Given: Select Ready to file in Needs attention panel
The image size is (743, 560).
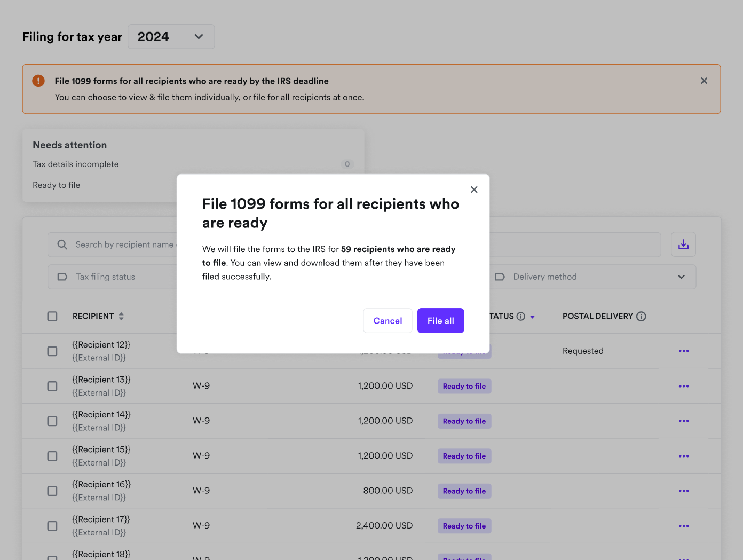Looking at the screenshot, I should [x=56, y=185].
